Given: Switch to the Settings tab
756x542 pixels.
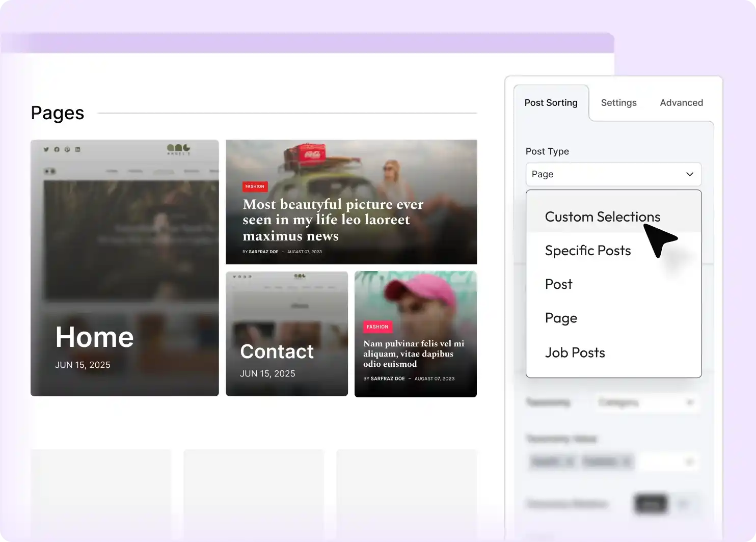Looking at the screenshot, I should click(x=618, y=103).
